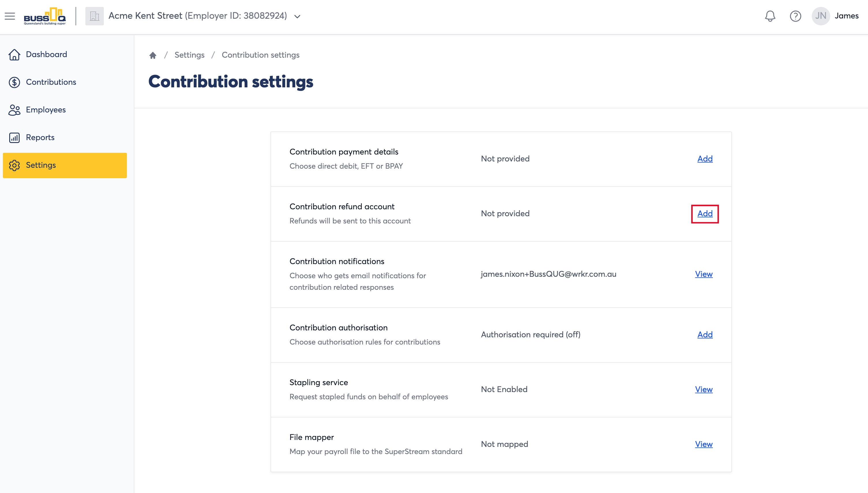Click the BUSSQ logo
The height and width of the screenshot is (493, 868).
(45, 16)
